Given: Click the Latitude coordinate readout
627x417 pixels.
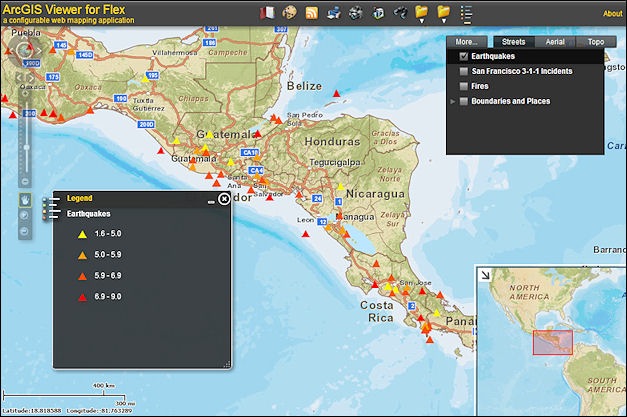Looking at the screenshot, I should point(32,411).
